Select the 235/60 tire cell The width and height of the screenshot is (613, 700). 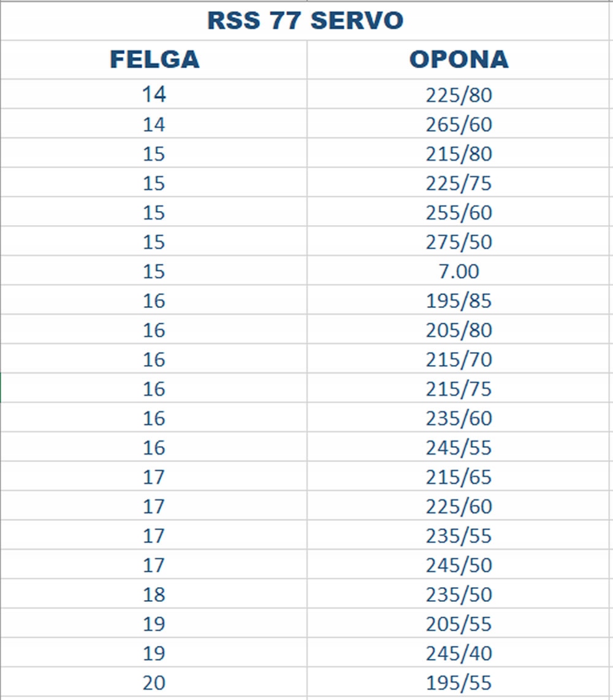459,418
